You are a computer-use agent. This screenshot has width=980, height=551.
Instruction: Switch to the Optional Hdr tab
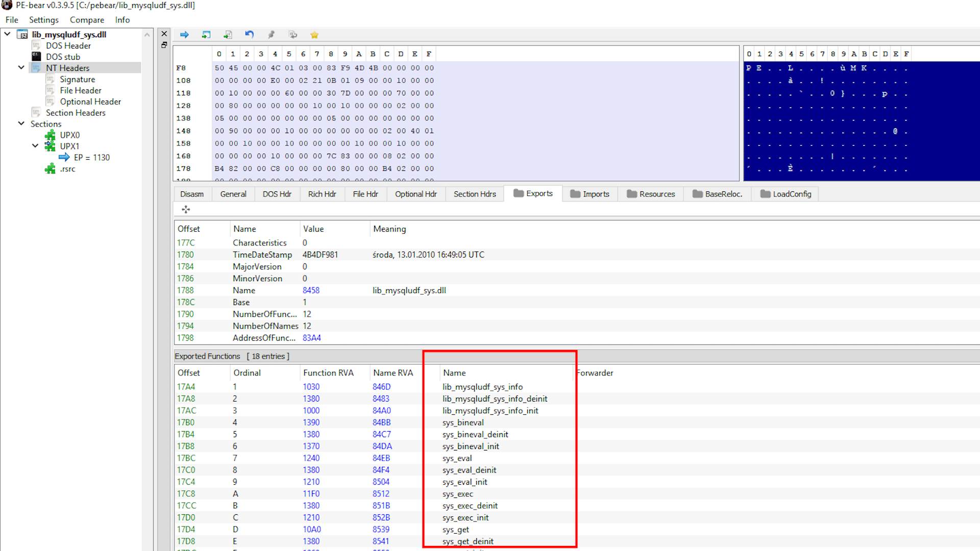416,194
